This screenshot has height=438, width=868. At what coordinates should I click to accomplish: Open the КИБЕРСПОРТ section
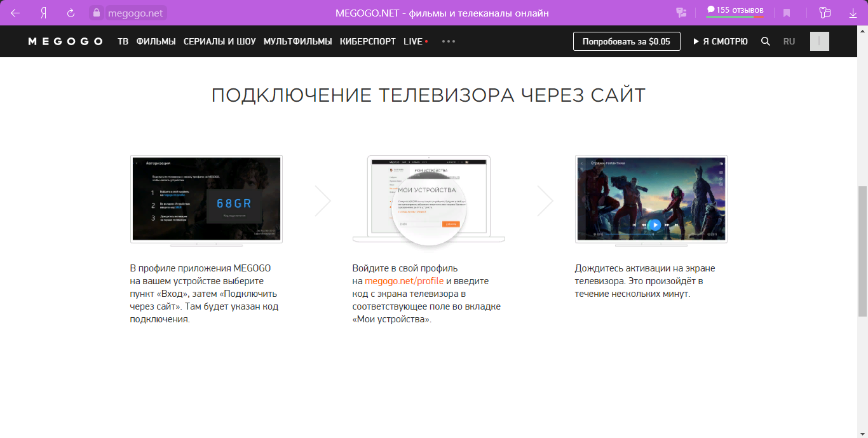(368, 41)
